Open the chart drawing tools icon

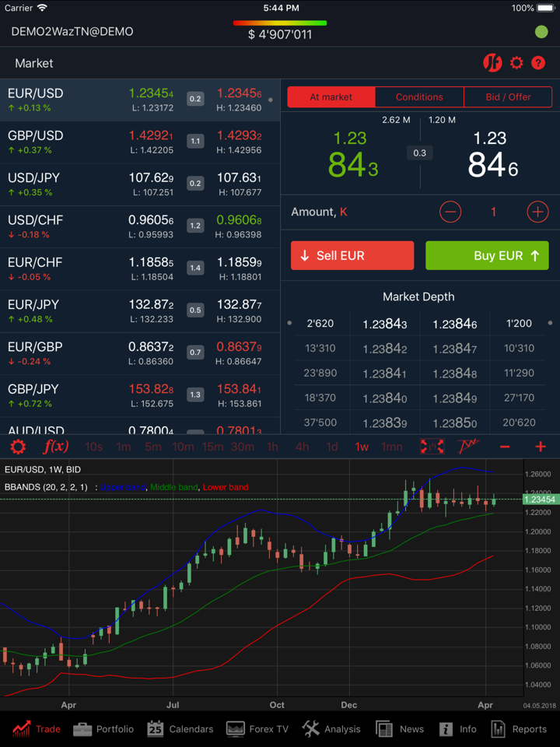coord(468,447)
